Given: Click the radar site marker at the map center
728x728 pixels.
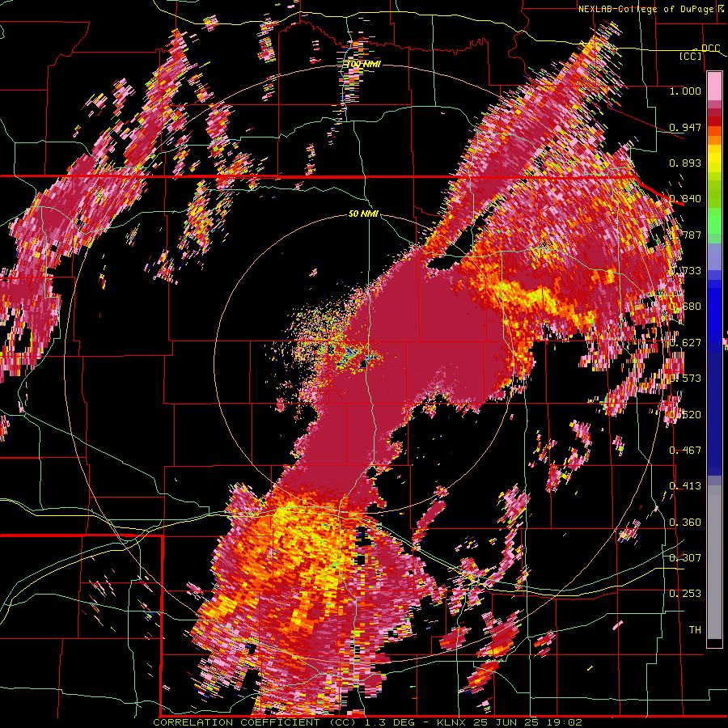Looking at the screenshot, I should (x=363, y=366).
